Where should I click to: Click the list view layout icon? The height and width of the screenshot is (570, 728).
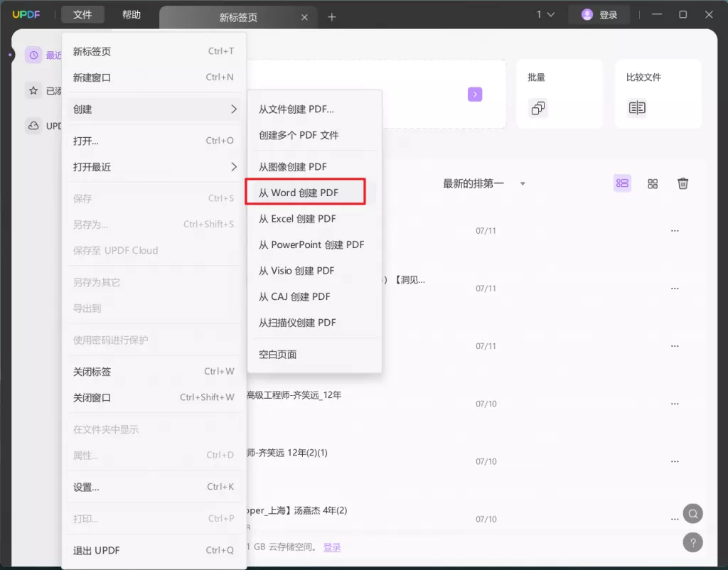[622, 183]
